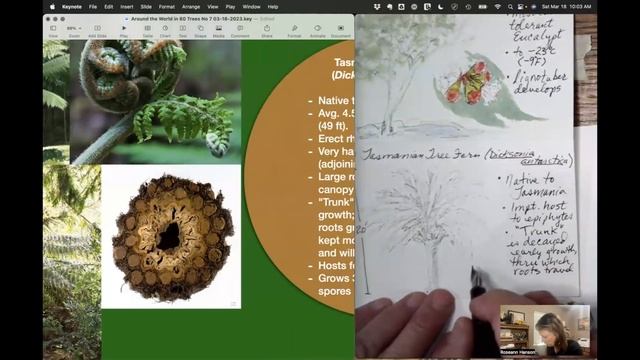640x360 pixels.
Task: Open the Play menu in menu bar
Action: (230, 7)
